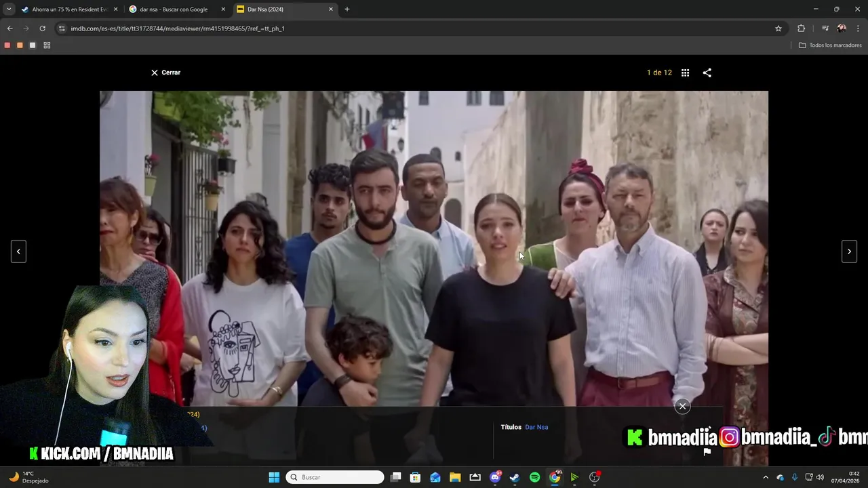View site information icon in address bar

tap(62, 28)
